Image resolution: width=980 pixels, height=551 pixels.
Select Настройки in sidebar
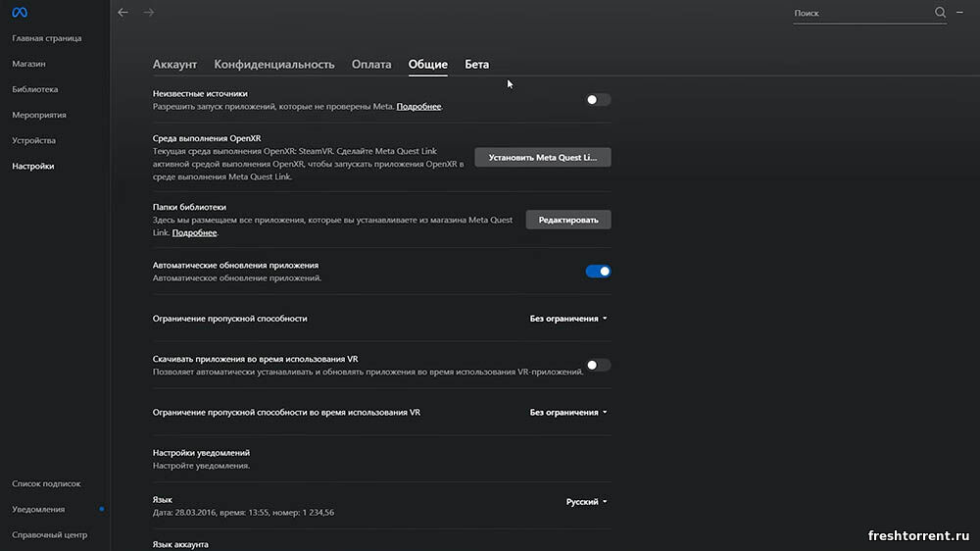point(33,167)
